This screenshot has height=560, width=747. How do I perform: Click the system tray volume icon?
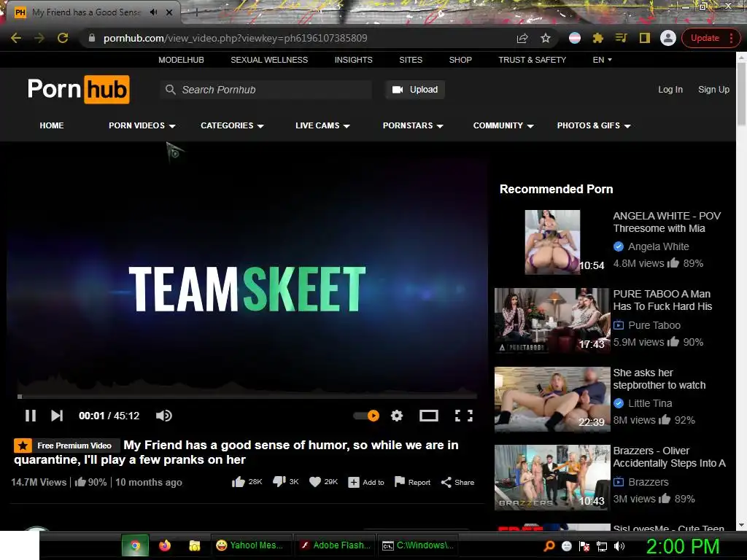(619, 546)
